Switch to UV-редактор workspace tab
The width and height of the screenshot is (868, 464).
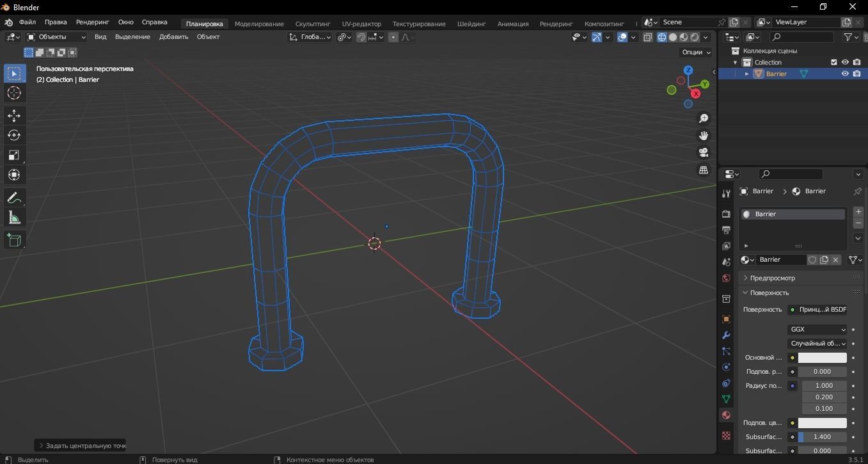point(361,24)
